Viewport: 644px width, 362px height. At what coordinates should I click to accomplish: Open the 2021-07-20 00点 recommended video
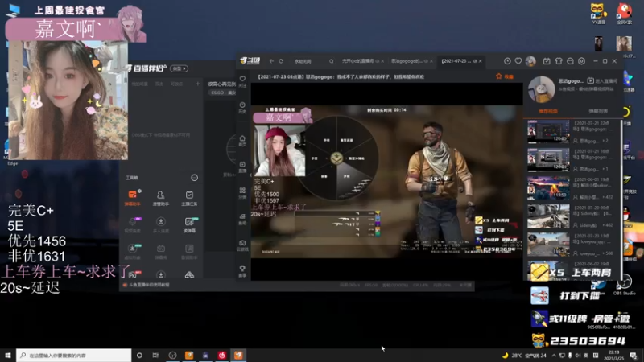(x=548, y=216)
